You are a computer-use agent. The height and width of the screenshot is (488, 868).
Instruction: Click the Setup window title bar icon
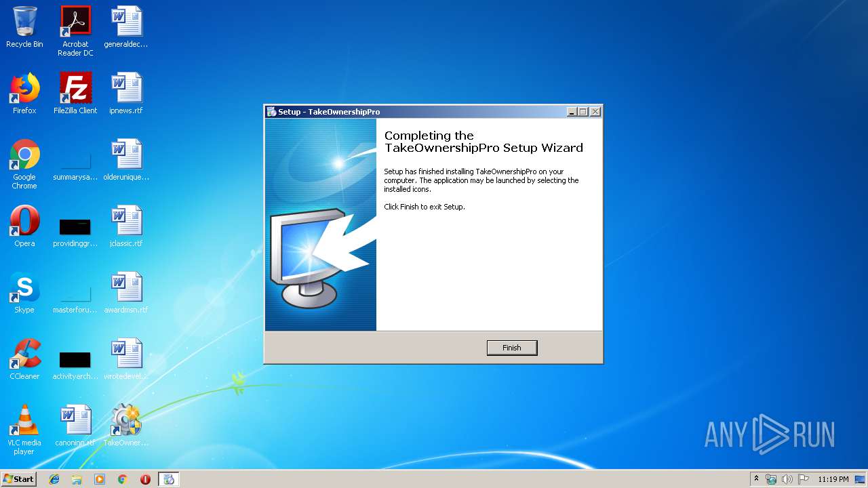271,112
